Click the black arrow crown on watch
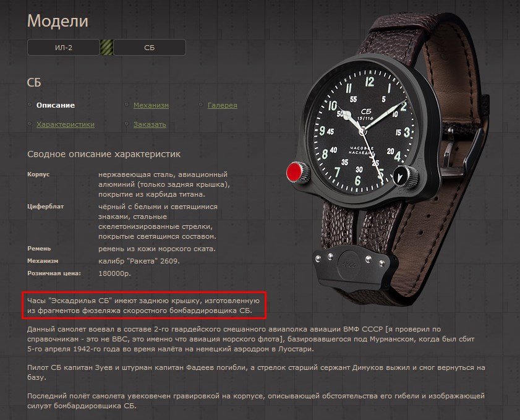The image size is (520, 420). click(x=404, y=176)
